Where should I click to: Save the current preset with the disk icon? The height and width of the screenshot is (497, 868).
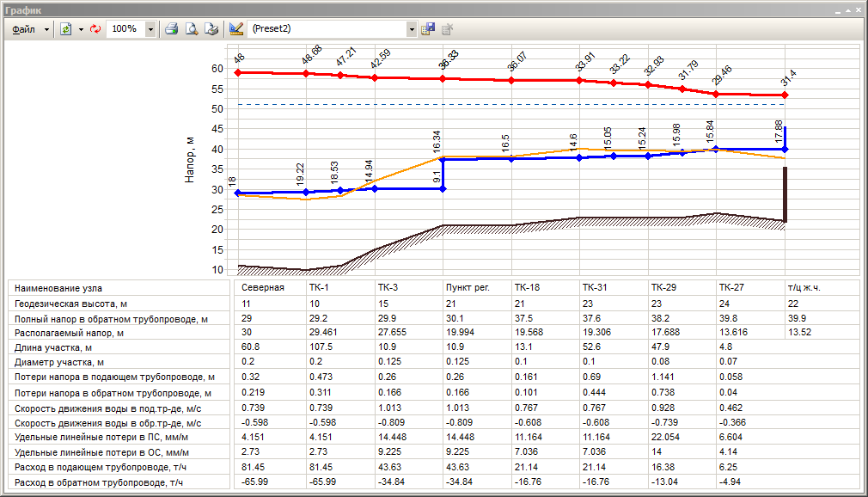point(428,28)
